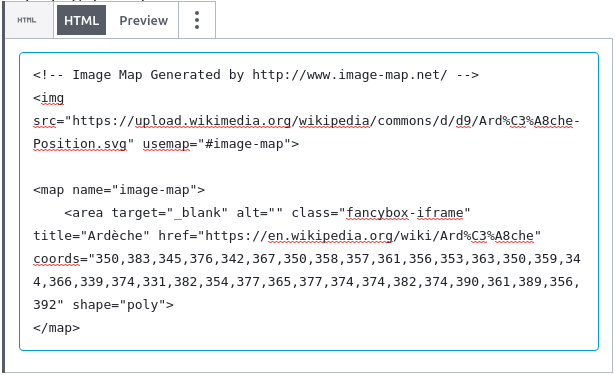This screenshot has height=375, width=615.
Task: Click the small HTML block type icon
Action: 27,20
